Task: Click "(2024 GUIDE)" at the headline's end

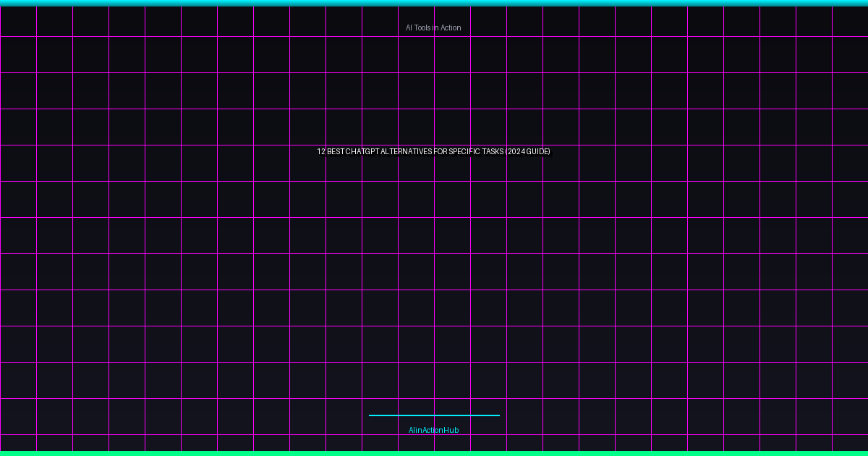Action: coord(528,151)
